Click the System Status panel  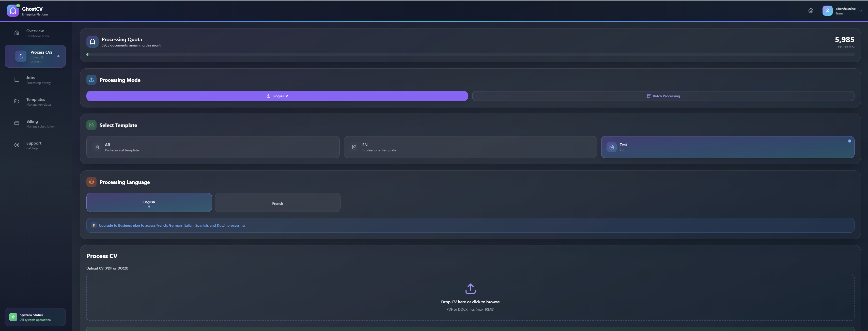coord(35,317)
